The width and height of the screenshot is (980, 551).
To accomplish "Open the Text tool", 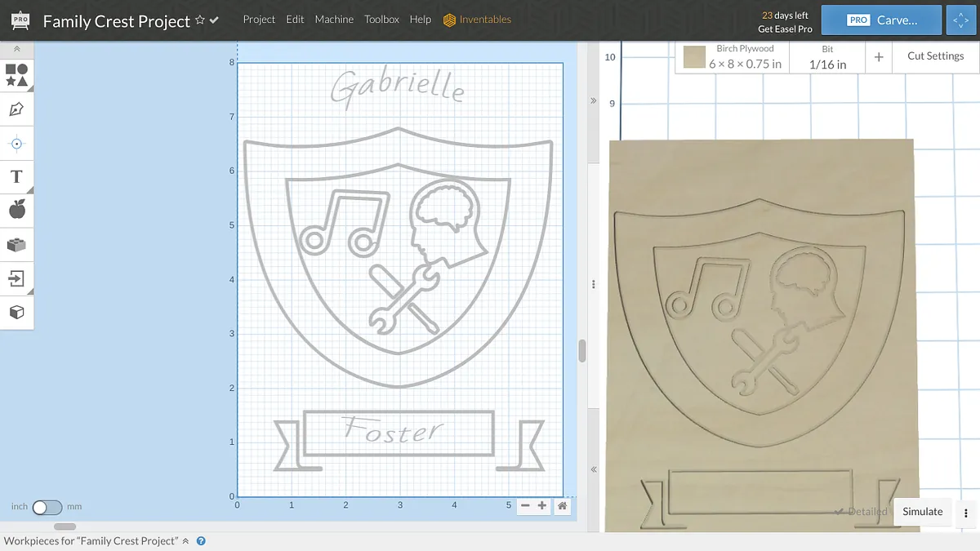I will tap(16, 176).
